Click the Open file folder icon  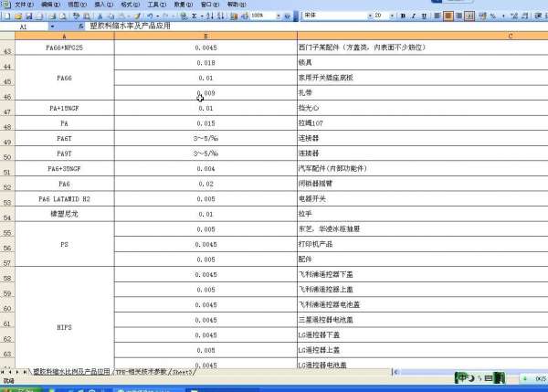18,16
